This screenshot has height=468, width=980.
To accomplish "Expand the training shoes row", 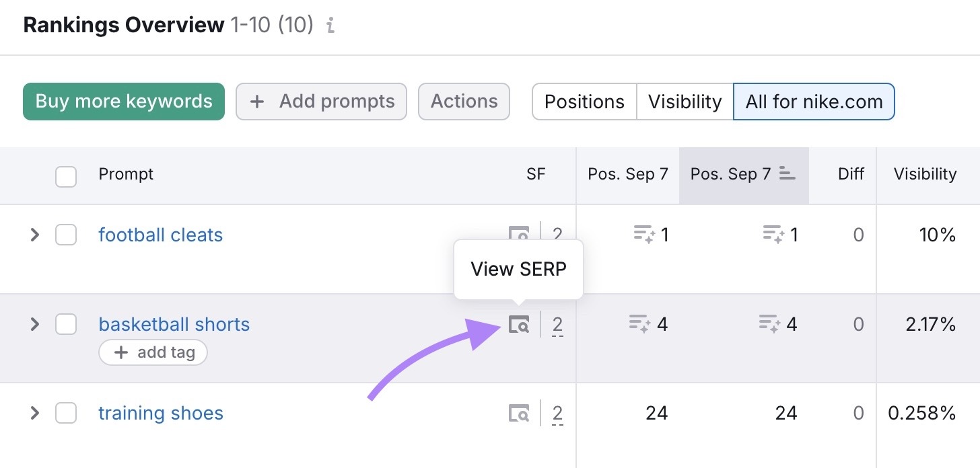I will point(35,413).
